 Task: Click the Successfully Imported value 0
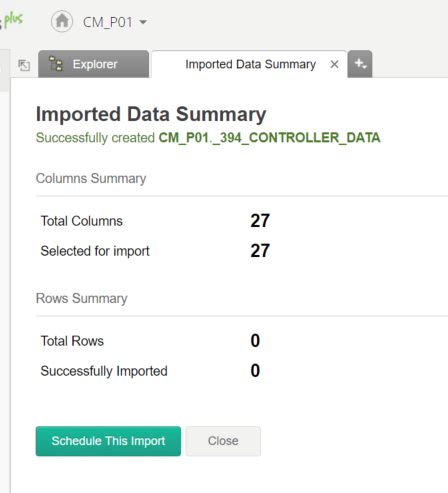click(255, 371)
